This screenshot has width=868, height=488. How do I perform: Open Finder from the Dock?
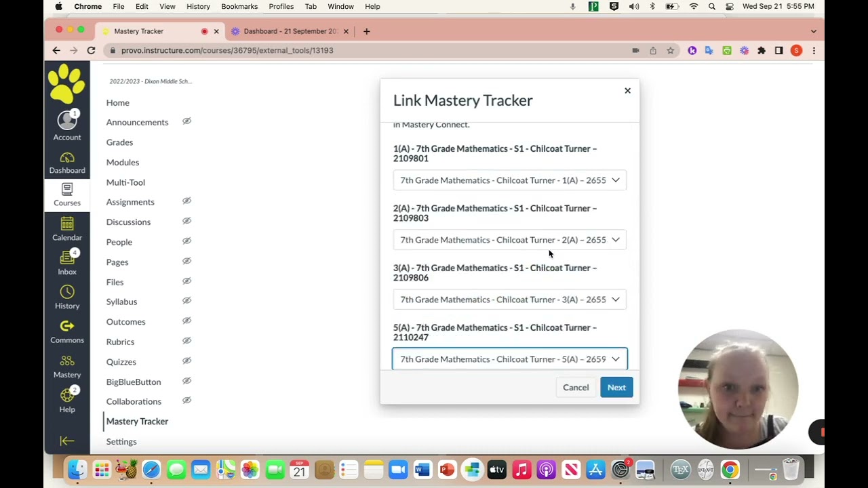tap(77, 469)
